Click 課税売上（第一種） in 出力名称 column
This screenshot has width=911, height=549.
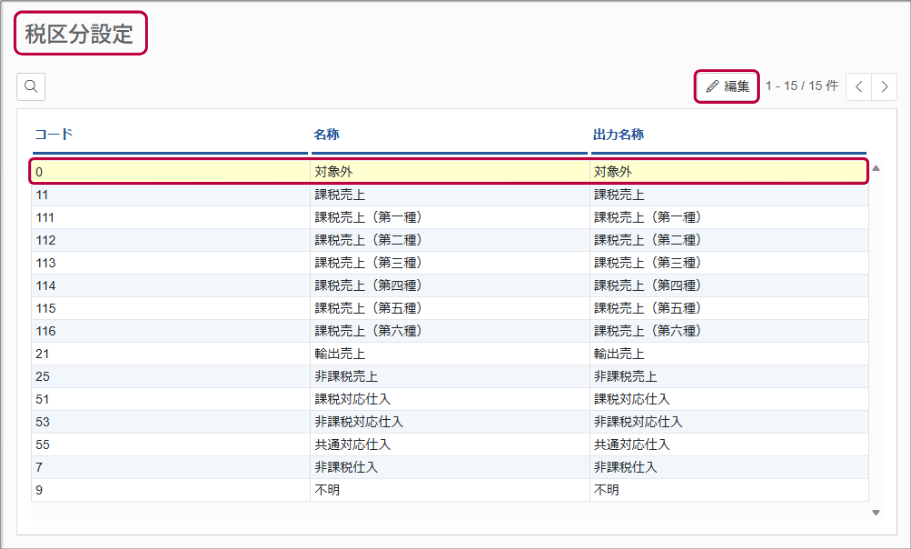pyautogui.click(x=648, y=217)
